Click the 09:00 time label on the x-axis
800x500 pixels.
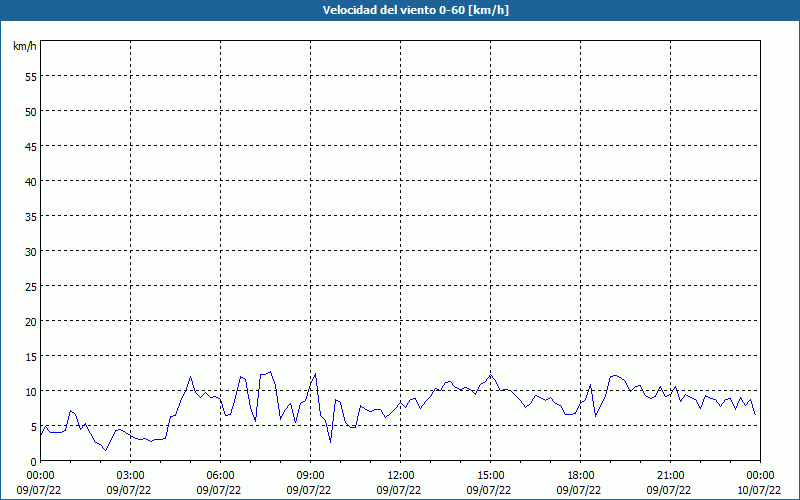pos(310,476)
